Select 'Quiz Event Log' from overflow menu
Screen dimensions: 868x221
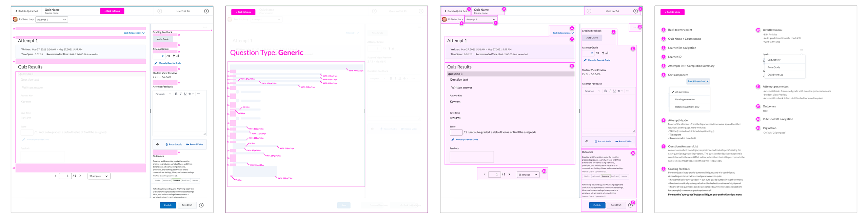tap(775, 75)
